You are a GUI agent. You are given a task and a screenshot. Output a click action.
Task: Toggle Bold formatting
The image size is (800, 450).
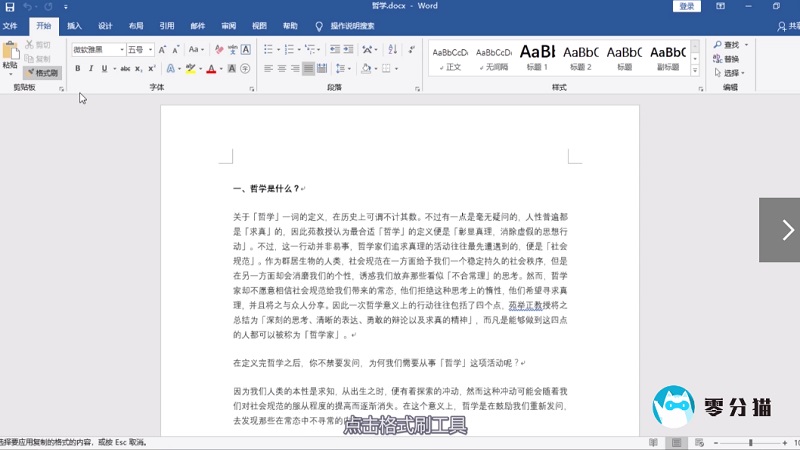pos(77,69)
